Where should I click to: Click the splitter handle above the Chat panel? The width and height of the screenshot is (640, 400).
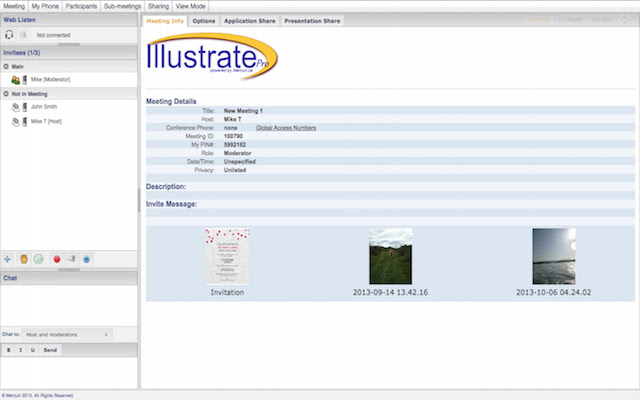(x=69, y=270)
